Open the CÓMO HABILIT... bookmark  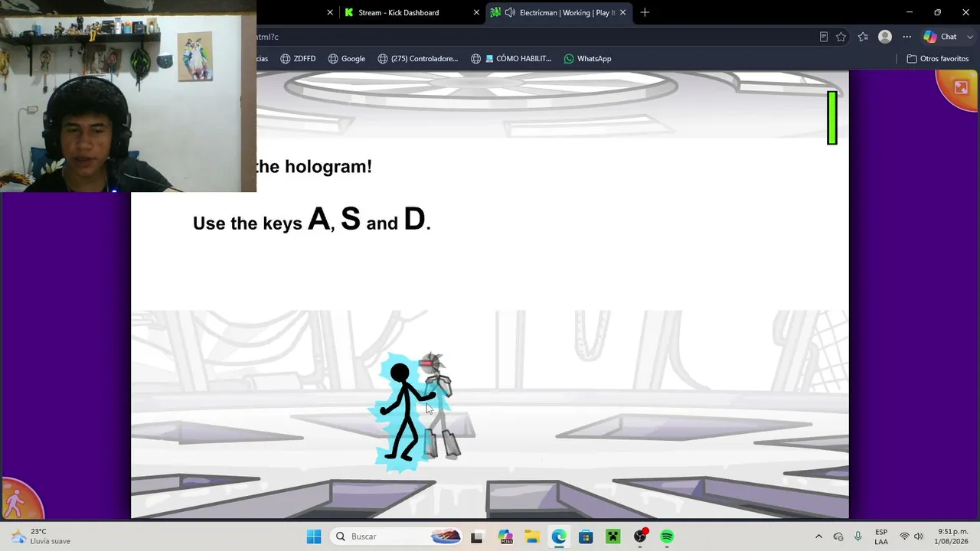[511, 59]
